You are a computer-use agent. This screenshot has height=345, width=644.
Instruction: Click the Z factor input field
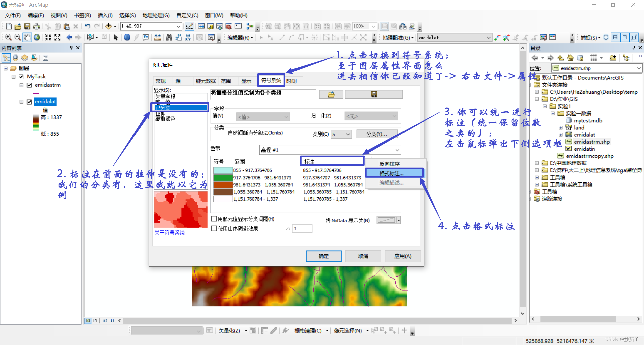coord(302,229)
